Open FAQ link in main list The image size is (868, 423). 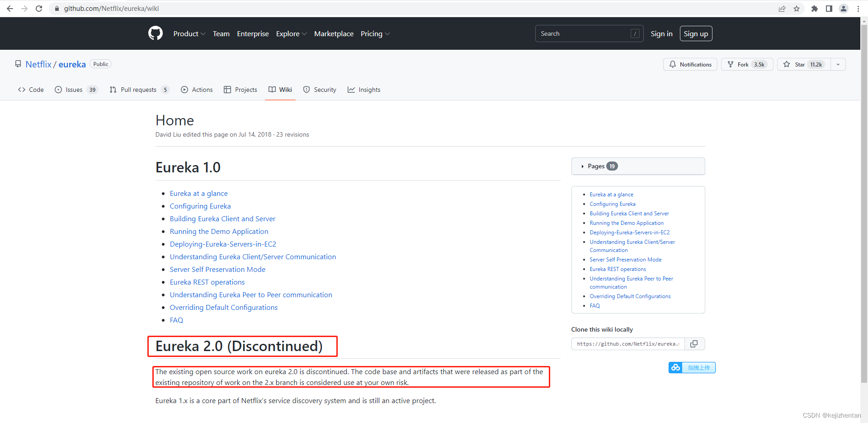(176, 320)
